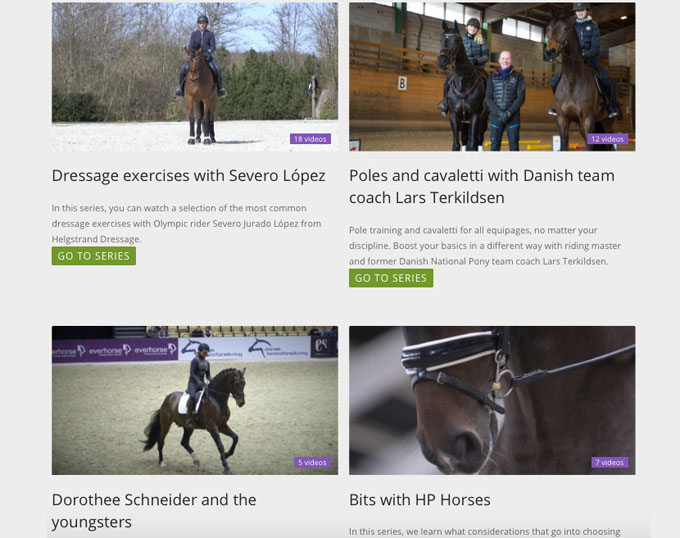
Task: Go to series for Severo López exercises
Action: click(x=94, y=256)
